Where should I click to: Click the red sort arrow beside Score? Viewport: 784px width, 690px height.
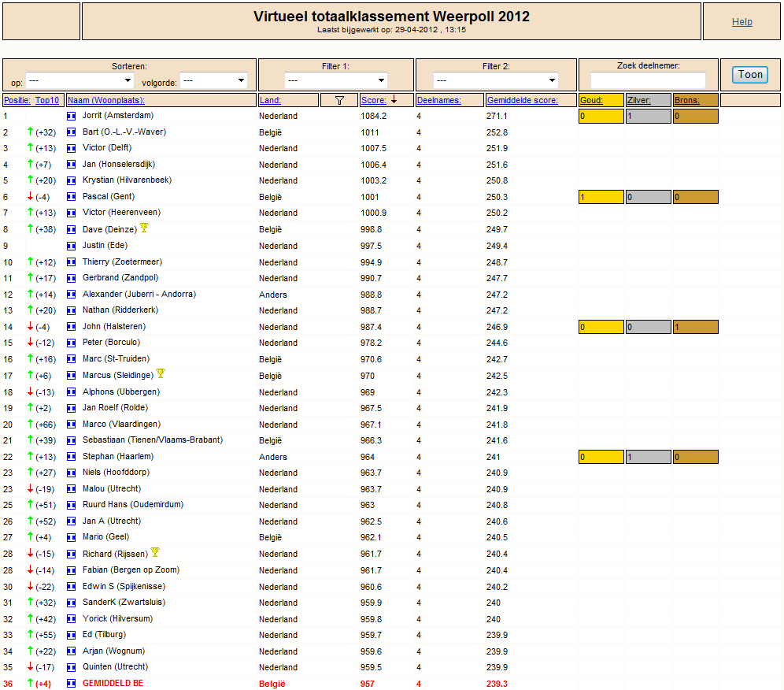(394, 99)
